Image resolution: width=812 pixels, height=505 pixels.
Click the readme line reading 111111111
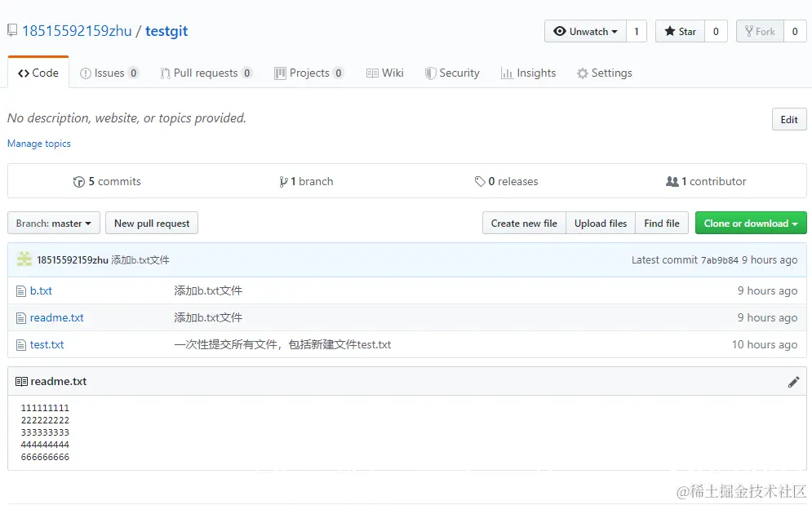[45, 408]
